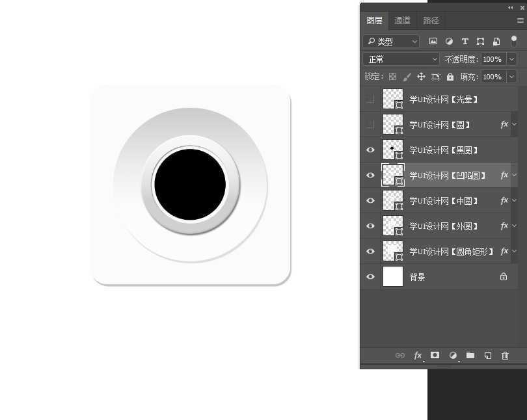The image size is (527, 420).
Task: Expand the 不透明度 opacity dropdown arrow
Action: [x=511, y=59]
